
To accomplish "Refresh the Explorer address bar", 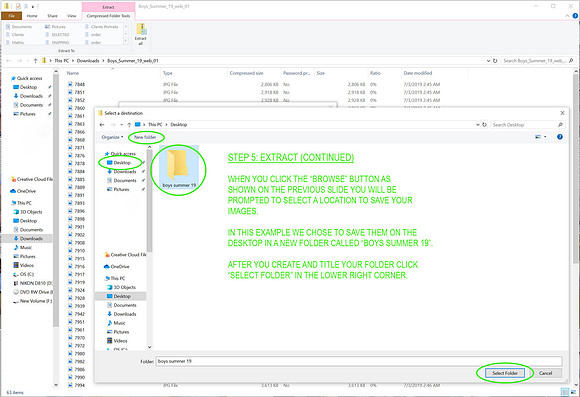I will (495, 61).
